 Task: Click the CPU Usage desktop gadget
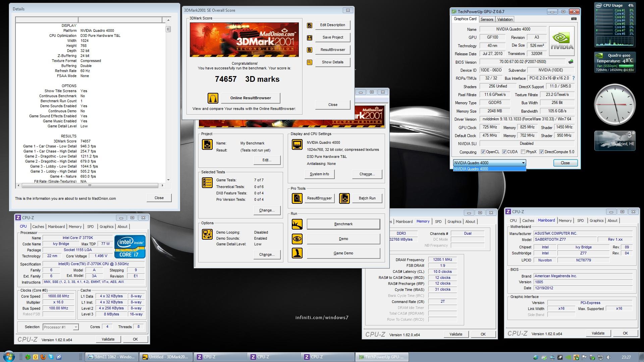tap(614, 24)
